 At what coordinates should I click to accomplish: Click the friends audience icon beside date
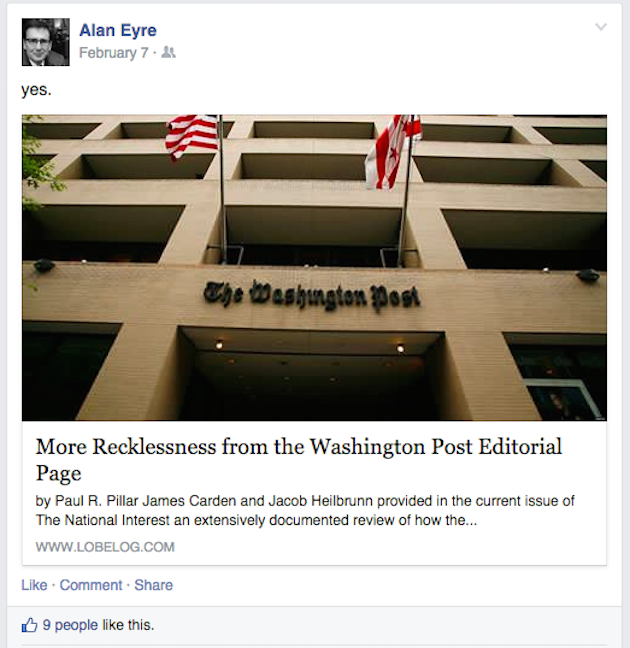pos(168,53)
